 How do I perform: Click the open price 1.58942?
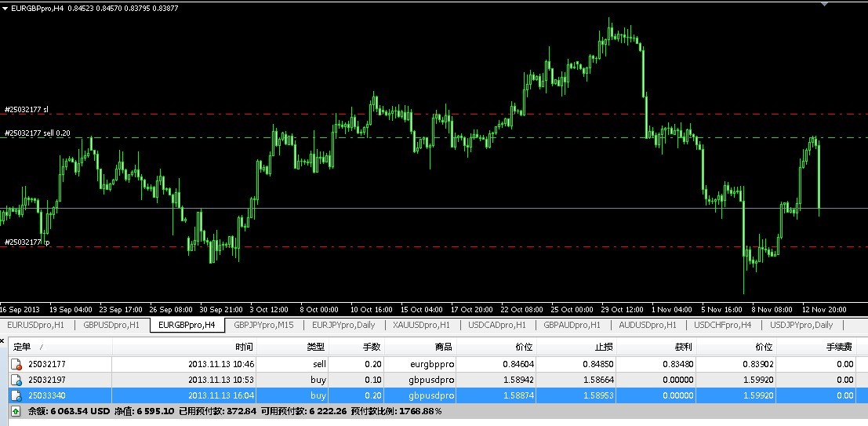[x=519, y=380]
